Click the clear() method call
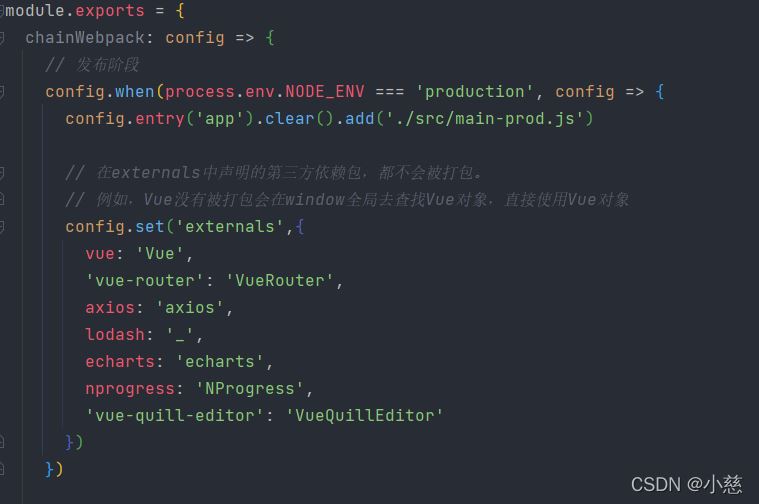The width and height of the screenshot is (759, 504). pos(299,119)
